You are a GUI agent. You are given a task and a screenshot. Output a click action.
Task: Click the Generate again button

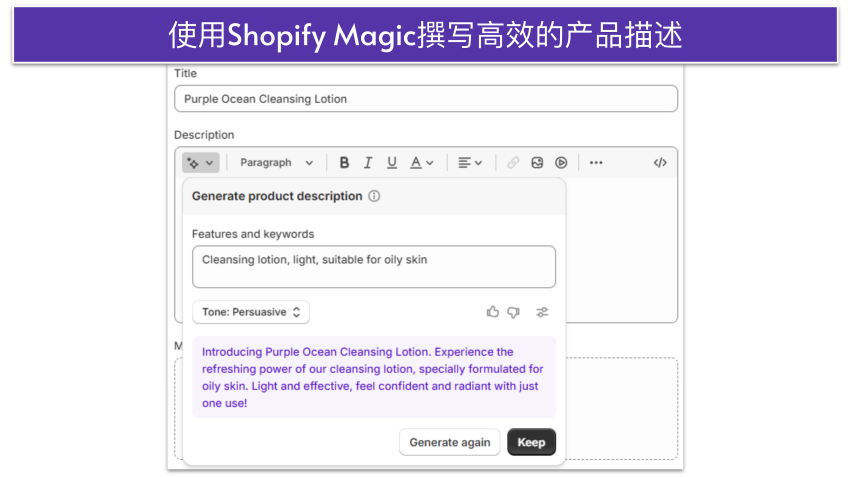point(449,442)
